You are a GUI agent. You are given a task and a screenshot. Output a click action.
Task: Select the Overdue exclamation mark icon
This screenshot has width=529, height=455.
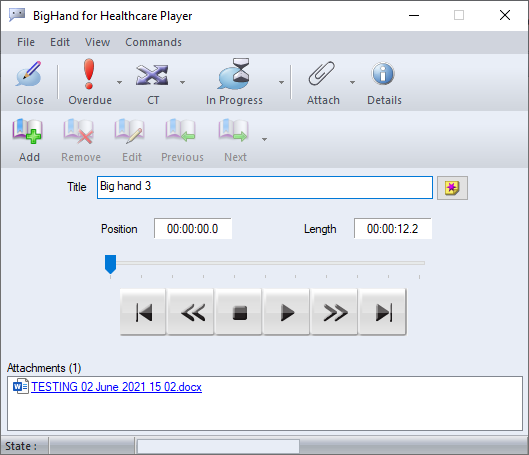[x=89, y=74]
